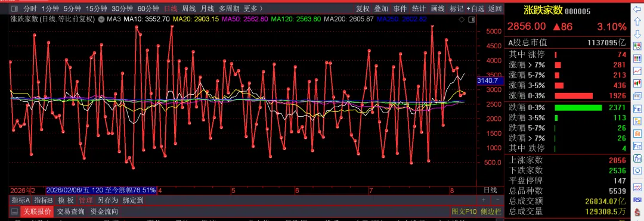This screenshot has height=221, width=644.
Task: Click the 另存为 save as button
Action: (107, 200)
